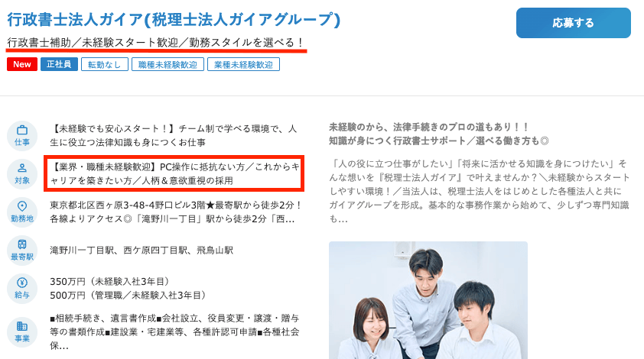The width and height of the screenshot is (644, 359).
Task: Select the 業種未経験歓迎 tag
Action: click(x=243, y=64)
